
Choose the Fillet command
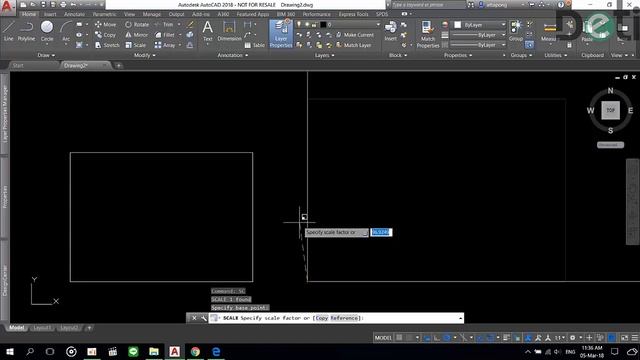[165, 35]
